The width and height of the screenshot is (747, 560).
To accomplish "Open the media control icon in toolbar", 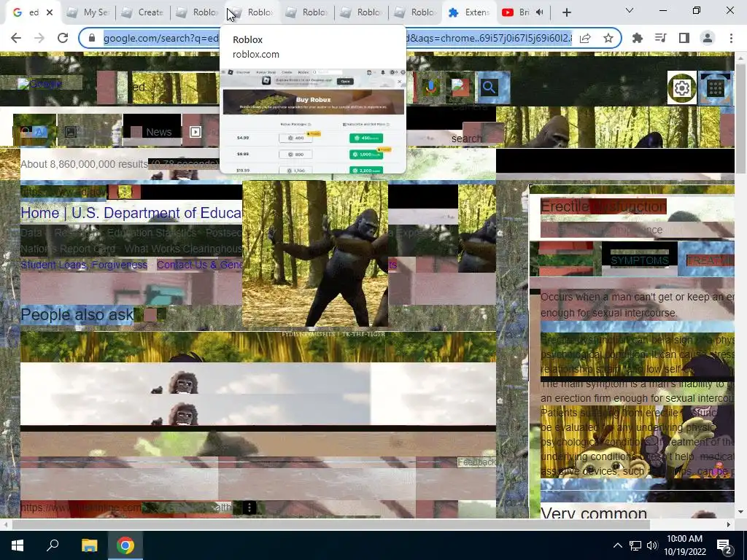I will (x=661, y=38).
